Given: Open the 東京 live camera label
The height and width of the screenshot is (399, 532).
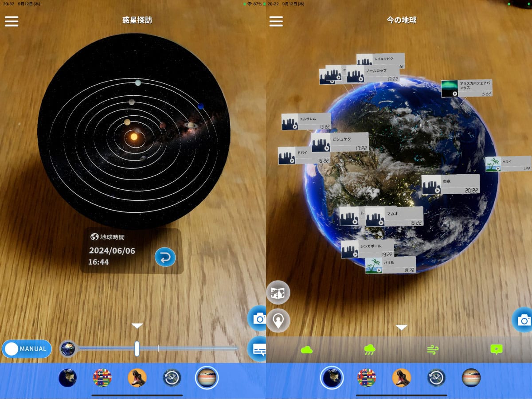Looking at the screenshot, I should pyautogui.click(x=450, y=184).
